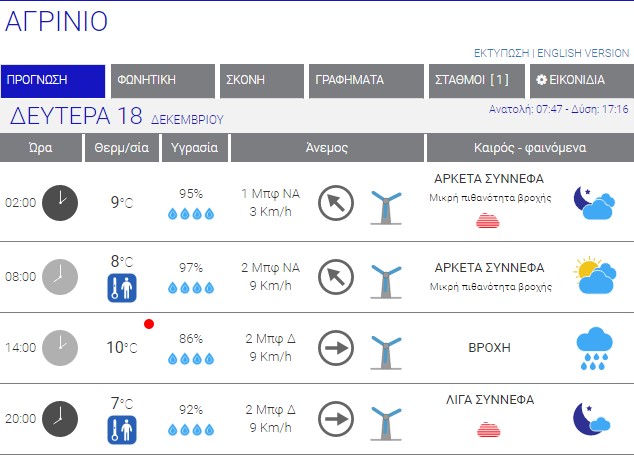The image size is (634, 455).
Task: Click the wind turbine icon at 02:00
Action: (386, 207)
